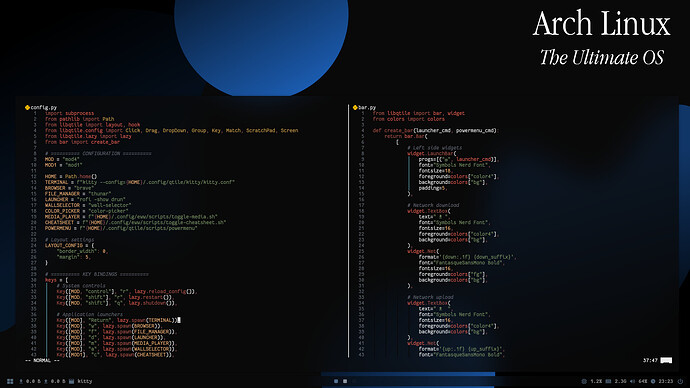Click the lazy.spawn(CHEATSHEET) line
This screenshot has width=690, height=388.
tap(115, 355)
